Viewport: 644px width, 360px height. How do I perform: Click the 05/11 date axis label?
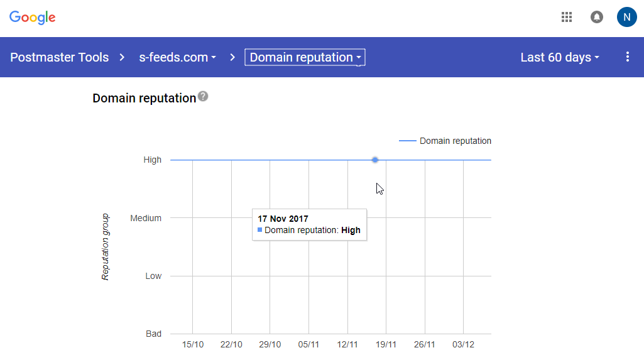pyautogui.click(x=308, y=344)
